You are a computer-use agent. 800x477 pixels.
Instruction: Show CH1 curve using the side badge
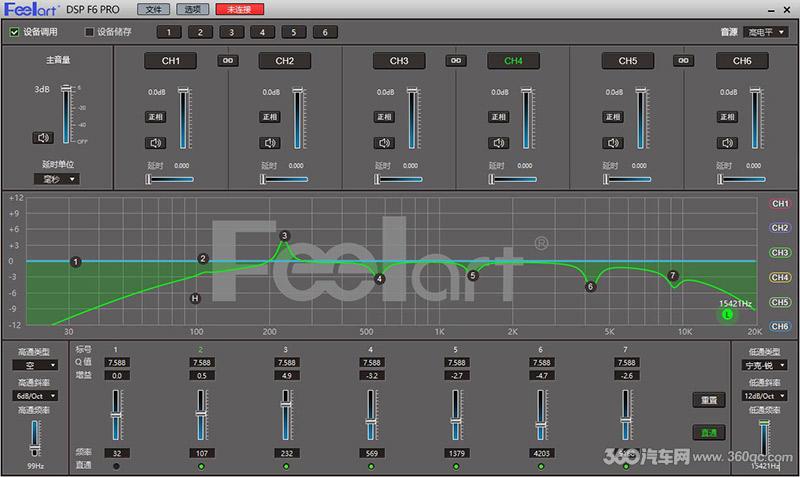point(780,204)
